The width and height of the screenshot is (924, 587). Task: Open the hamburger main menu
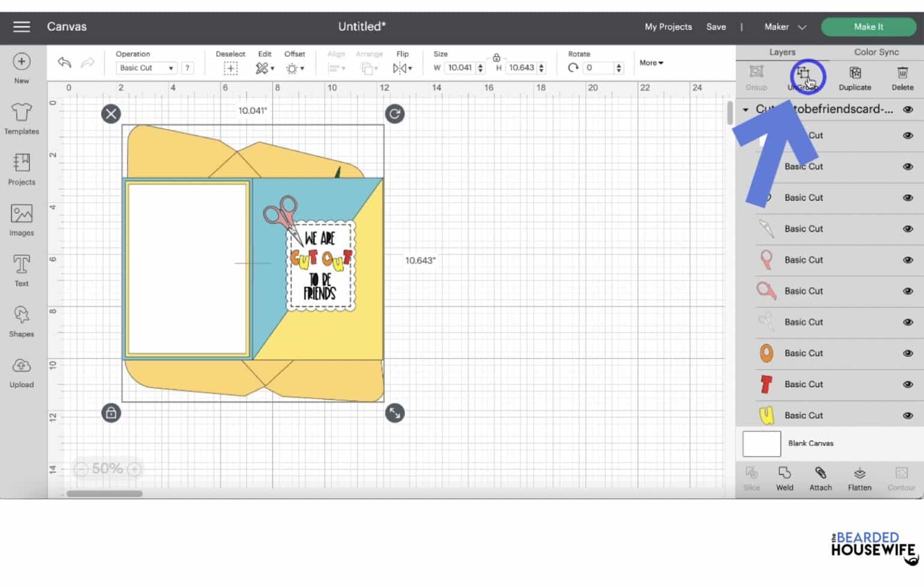click(22, 27)
